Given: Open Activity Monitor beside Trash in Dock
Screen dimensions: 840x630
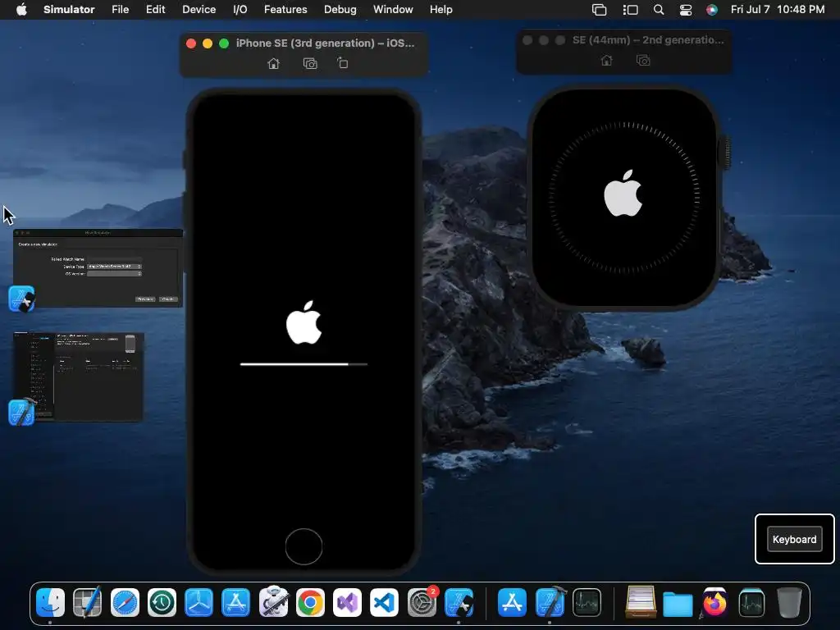Looking at the screenshot, I should coord(751,602).
